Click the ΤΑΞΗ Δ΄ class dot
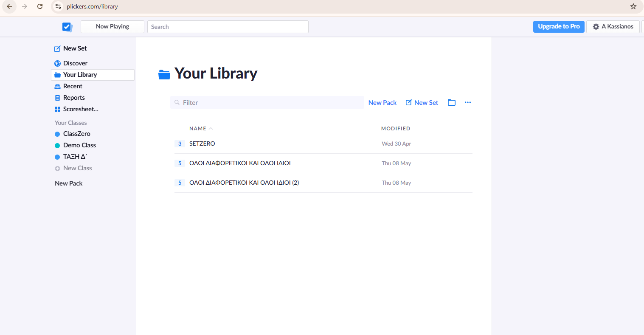The image size is (644, 335). (x=57, y=157)
